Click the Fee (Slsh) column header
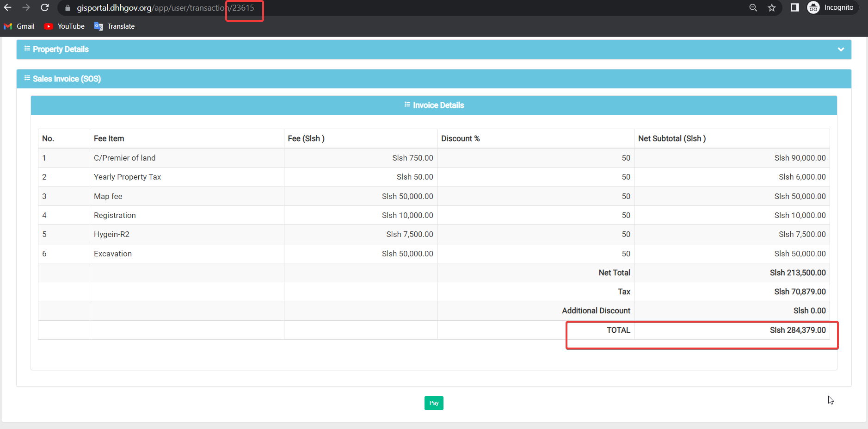The width and height of the screenshot is (868, 429). 306,138
